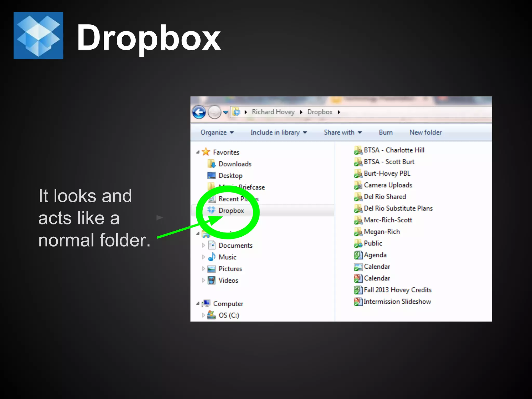This screenshot has height=399, width=532.
Task: Collapse the Favorites tree section
Action: 198,152
